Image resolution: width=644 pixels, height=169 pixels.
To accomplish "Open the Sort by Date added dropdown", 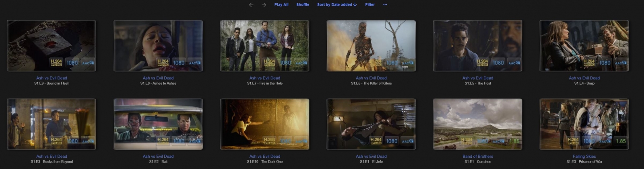I will coord(337,5).
